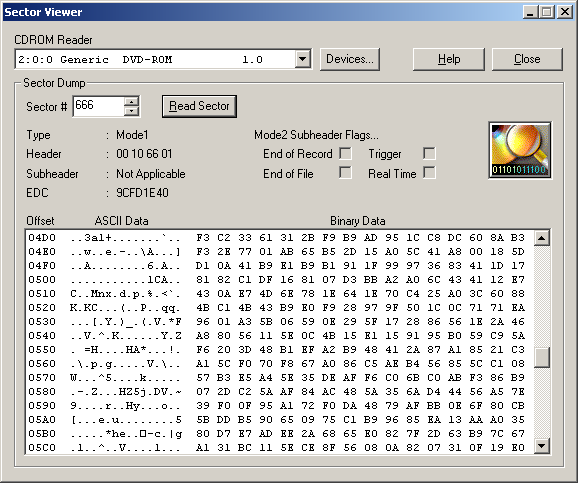This screenshot has height=483, width=578.
Task: Enable the End of Record checkbox
Action: [345, 153]
